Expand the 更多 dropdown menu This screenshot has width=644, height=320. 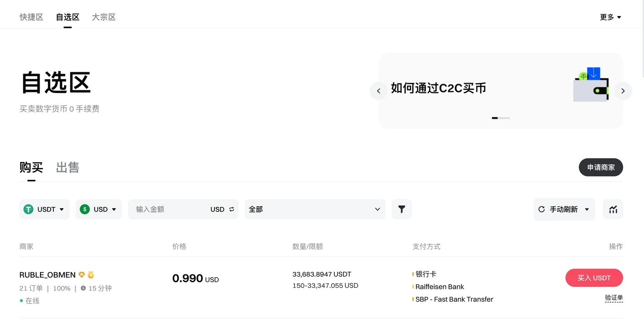click(x=610, y=17)
